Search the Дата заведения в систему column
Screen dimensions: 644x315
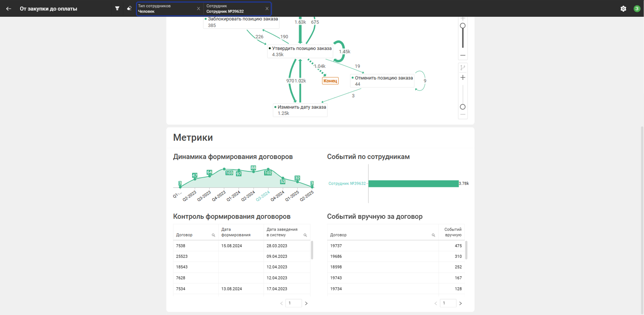click(305, 235)
